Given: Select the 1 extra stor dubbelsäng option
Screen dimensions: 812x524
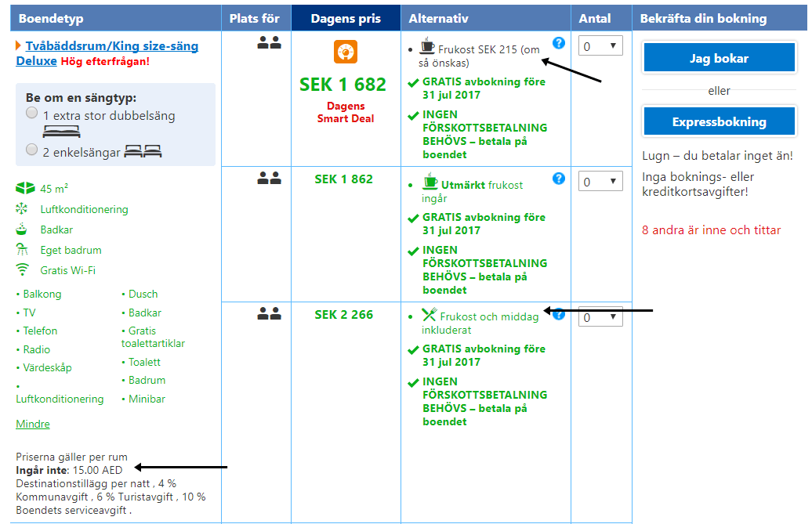Looking at the screenshot, I should 32,113.
